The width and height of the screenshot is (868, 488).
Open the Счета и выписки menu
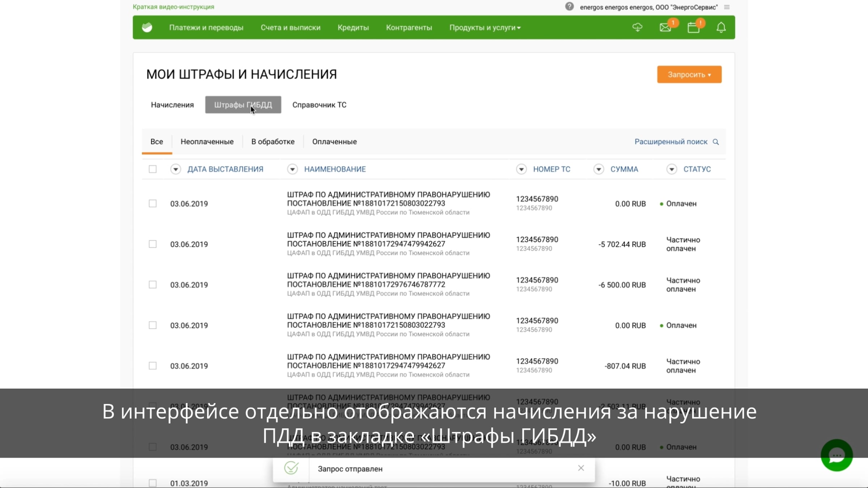[290, 27]
